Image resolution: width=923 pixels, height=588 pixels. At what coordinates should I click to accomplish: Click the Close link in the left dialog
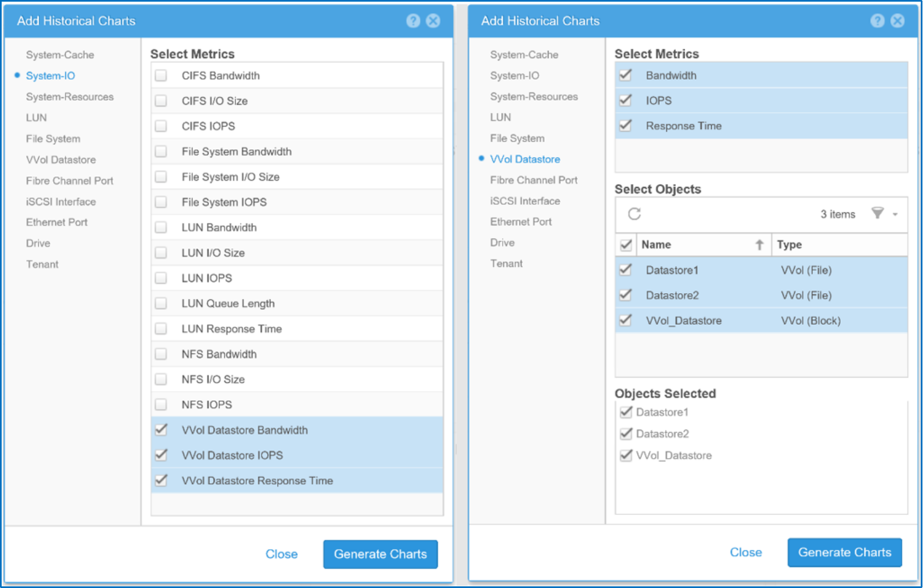(x=281, y=554)
